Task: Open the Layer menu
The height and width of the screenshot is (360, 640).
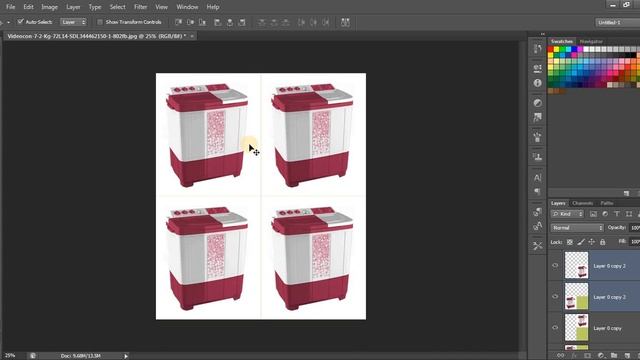Action: point(73,7)
